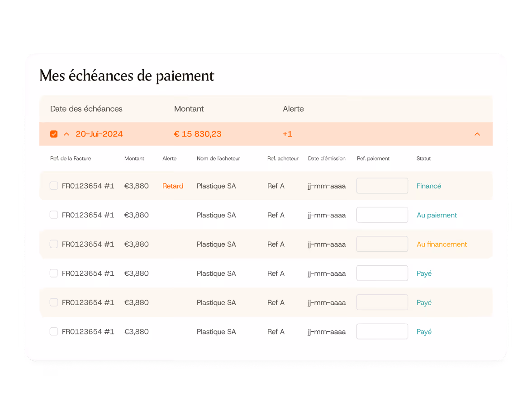Click the Ref. acheteur column header
Image resolution: width=532 pixels, height=414 pixels.
(x=283, y=158)
